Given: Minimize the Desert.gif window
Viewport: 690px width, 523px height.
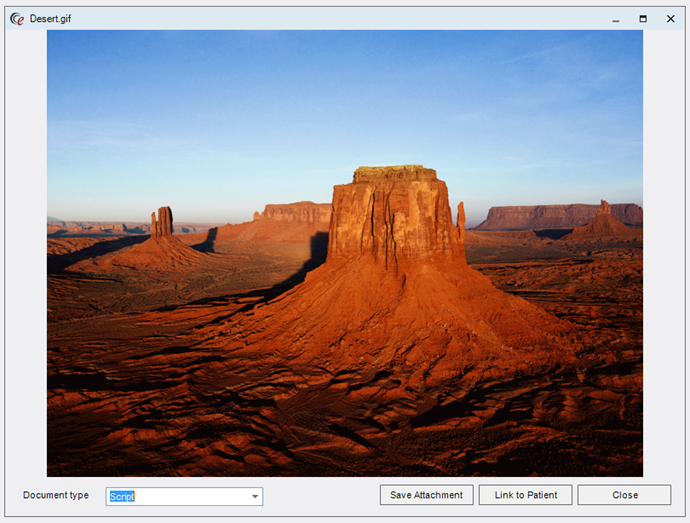Looking at the screenshot, I should 615,18.
